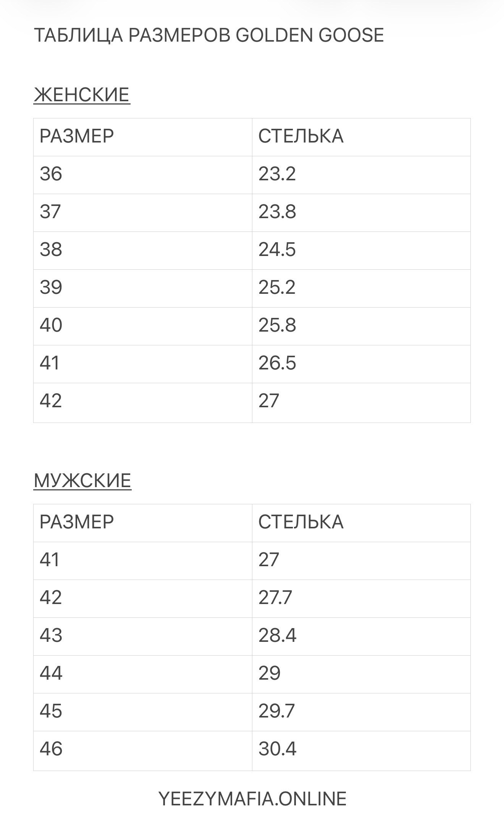Screen dimensions: 504x826
Task: Click the 28.4 insole value
Action: (277, 635)
